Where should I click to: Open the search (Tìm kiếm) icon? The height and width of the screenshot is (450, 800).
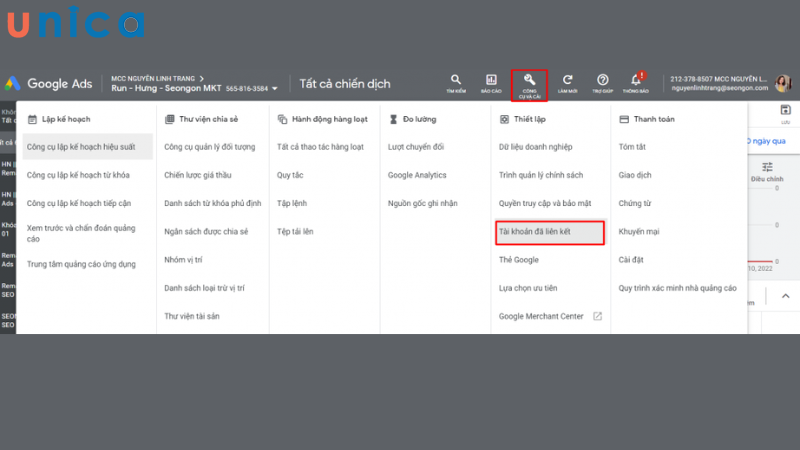click(456, 80)
